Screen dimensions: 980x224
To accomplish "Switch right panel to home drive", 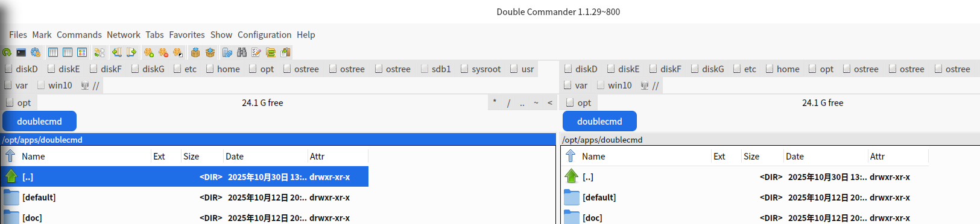I will [x=783, y=69].
